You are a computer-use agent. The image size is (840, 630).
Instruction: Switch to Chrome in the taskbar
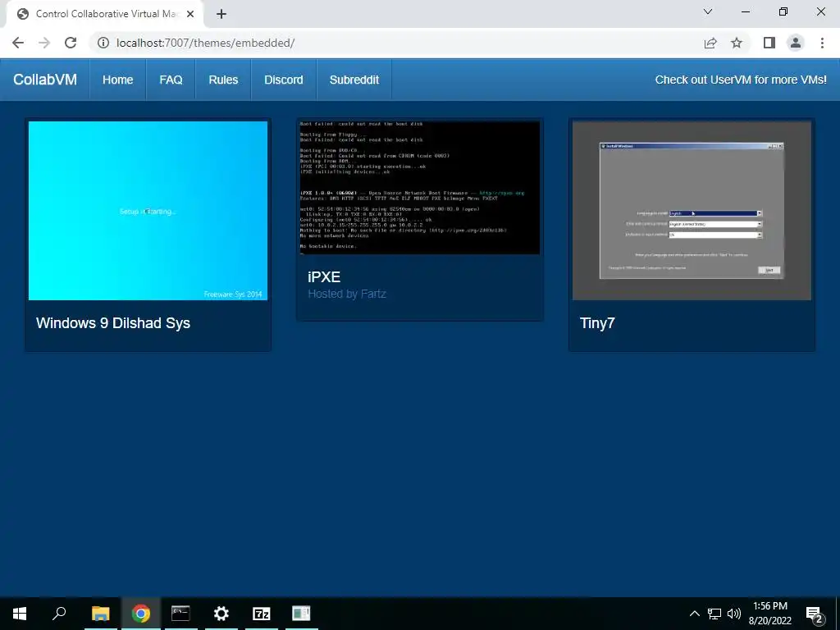click(141, 614)
